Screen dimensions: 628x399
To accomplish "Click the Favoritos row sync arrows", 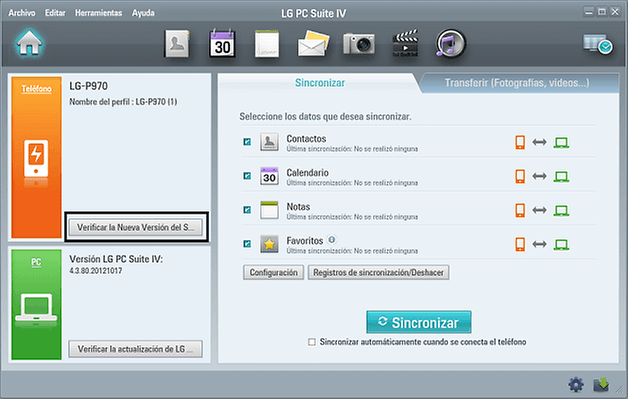I will [539, 244].
